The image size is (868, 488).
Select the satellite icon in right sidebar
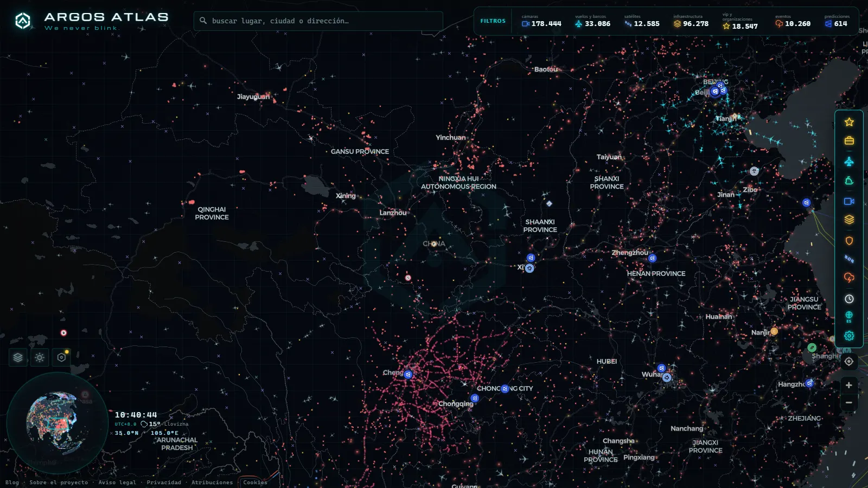pos(849,259)
